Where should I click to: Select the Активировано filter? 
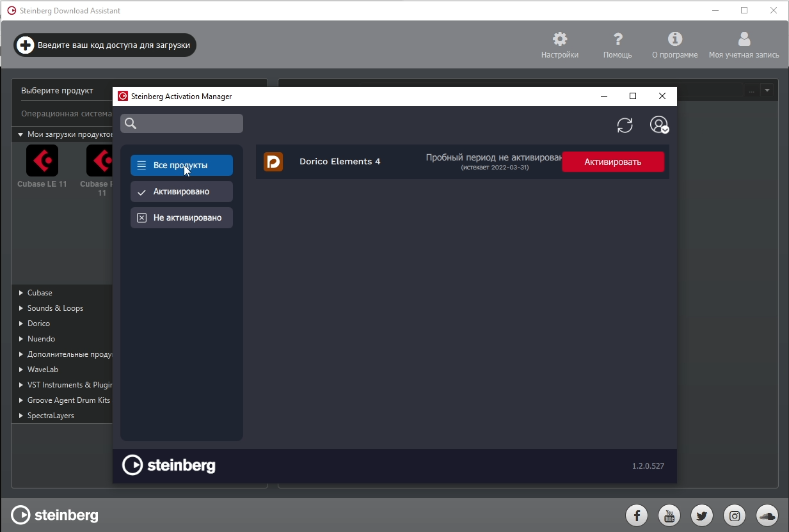coord(182,191)
